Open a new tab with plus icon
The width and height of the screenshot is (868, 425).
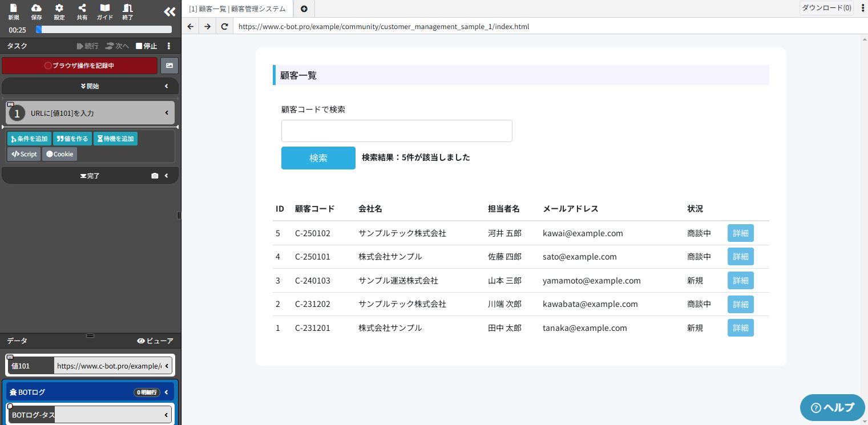pyautogui.click(x=304, y=9)
